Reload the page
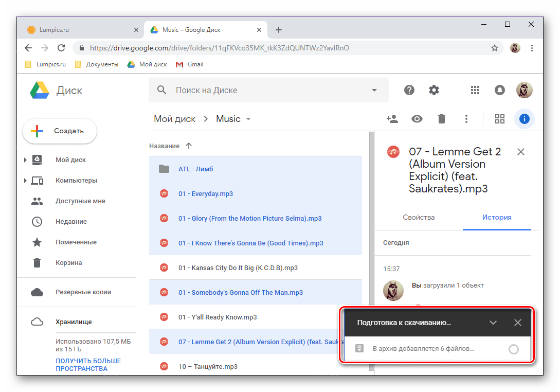Image resolution: width=560 pixels, height=392 pixels. pos(61,48)
